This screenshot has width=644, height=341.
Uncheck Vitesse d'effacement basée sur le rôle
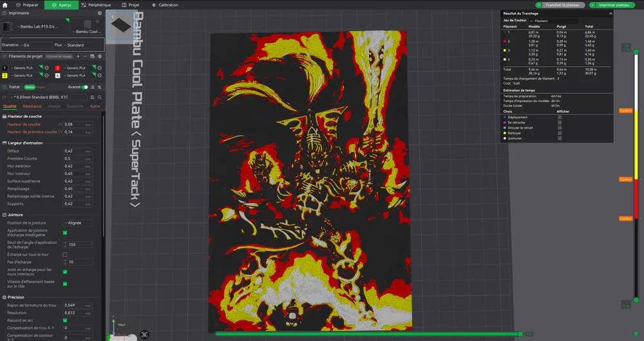pos(65,284)
